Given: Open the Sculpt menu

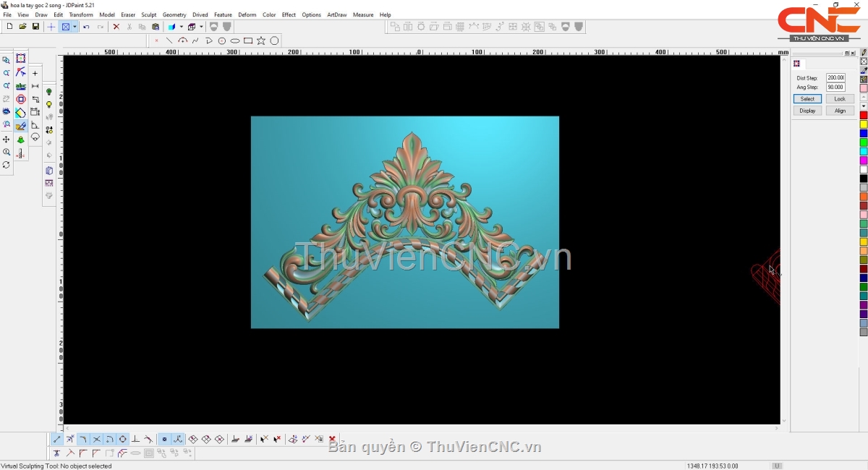Looking at the screenshot, I should 148,14.
